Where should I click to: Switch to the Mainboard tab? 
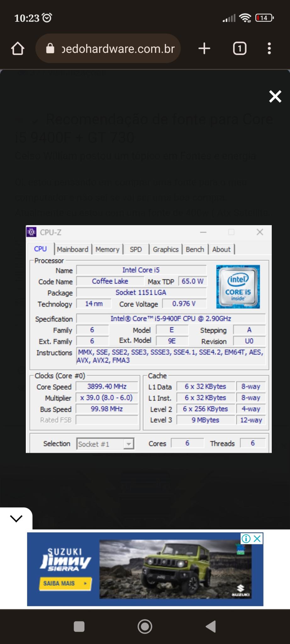click(73, 249)
